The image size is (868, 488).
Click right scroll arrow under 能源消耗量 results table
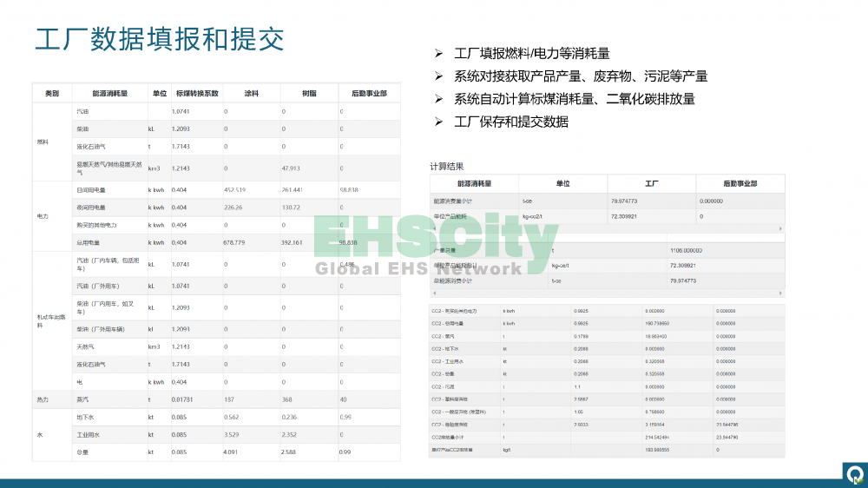tap(779, 229)
